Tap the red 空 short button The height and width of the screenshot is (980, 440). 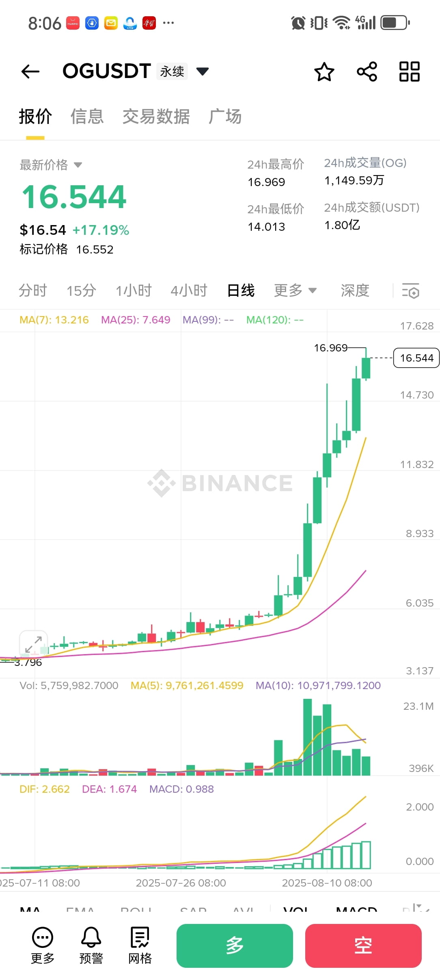[x=363, y=945]
